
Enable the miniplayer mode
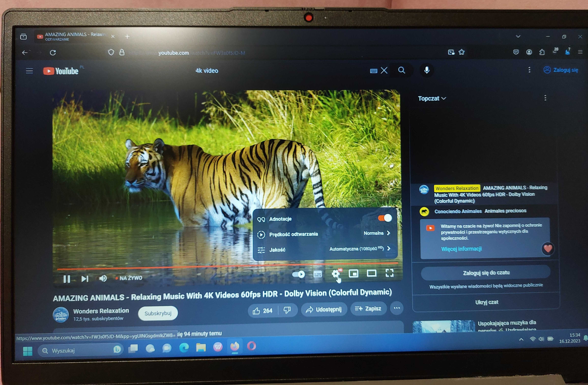tap(353, 273)
